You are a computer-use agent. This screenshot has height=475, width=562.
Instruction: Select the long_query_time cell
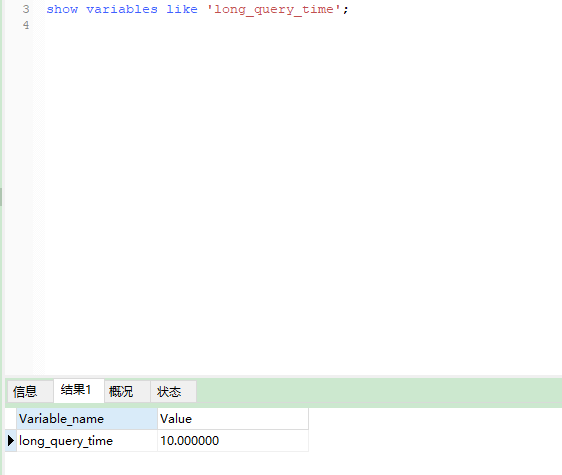pos(87,441)
